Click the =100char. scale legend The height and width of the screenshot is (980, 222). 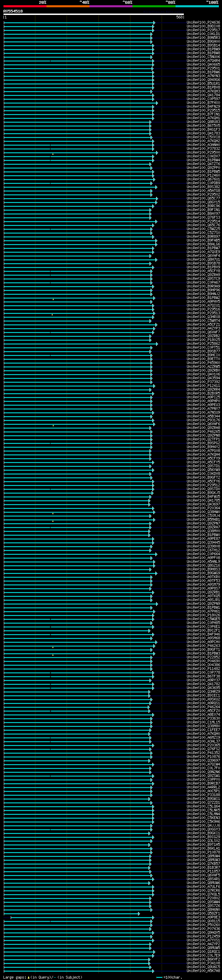[x=170, y=977]
